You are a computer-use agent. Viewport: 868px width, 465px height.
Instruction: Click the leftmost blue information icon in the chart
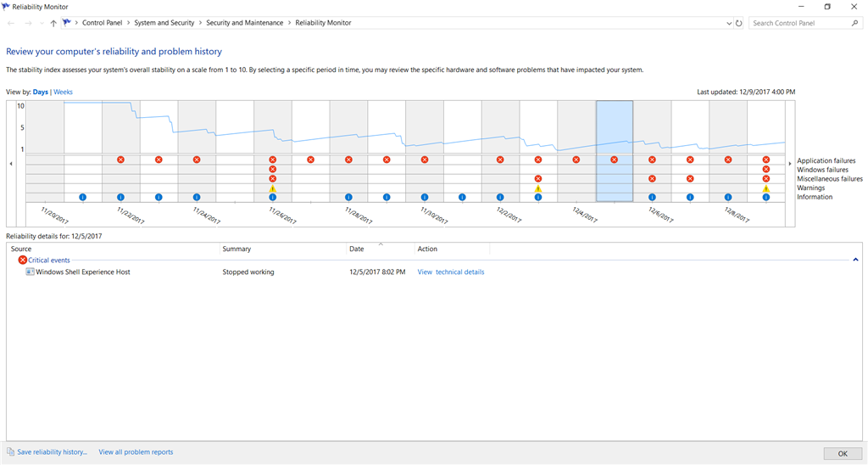(x=83, y=197)
